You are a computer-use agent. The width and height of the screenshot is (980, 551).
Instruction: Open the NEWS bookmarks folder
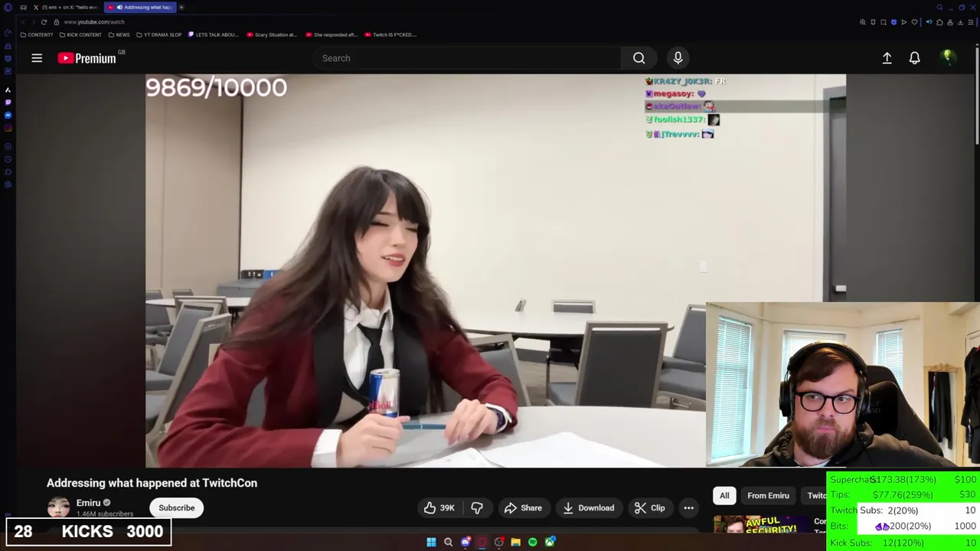tap(119, 34)
